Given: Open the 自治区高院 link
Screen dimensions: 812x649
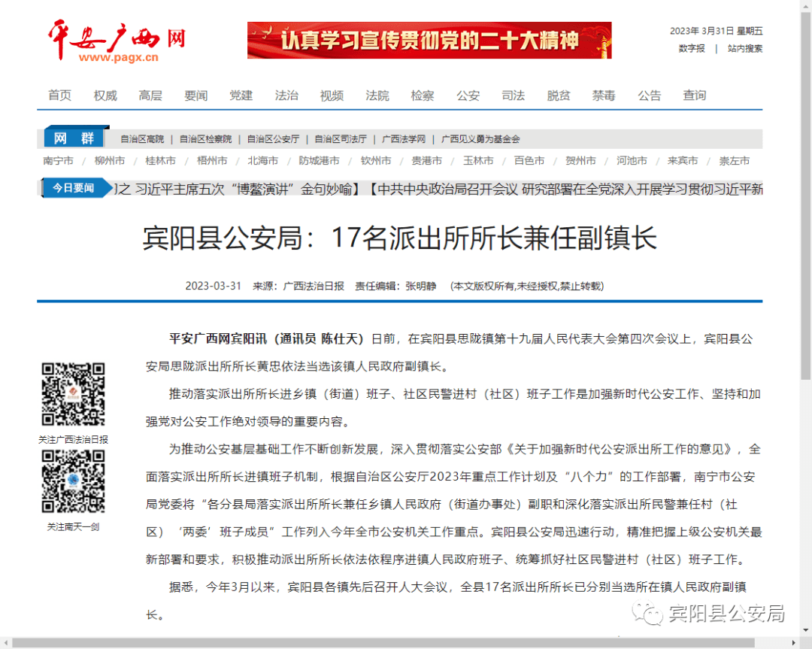Looking at the screenshot, I should click(142, 139).
